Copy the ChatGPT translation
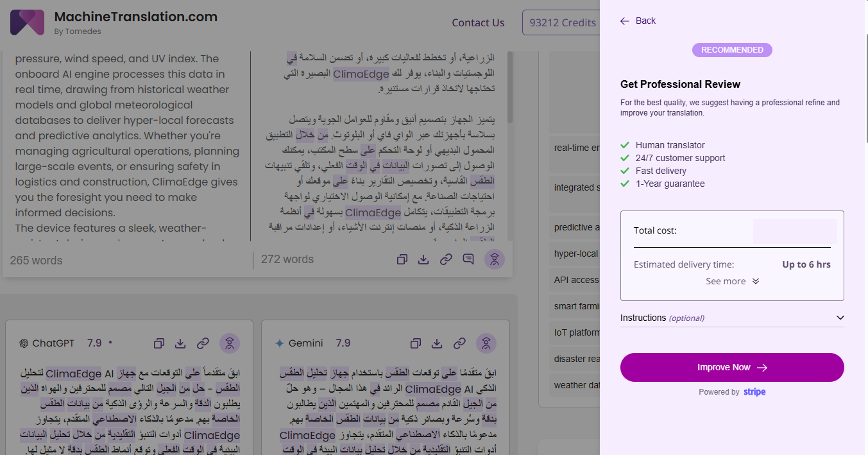The image size is (868, 455). (x=160, y=343)
